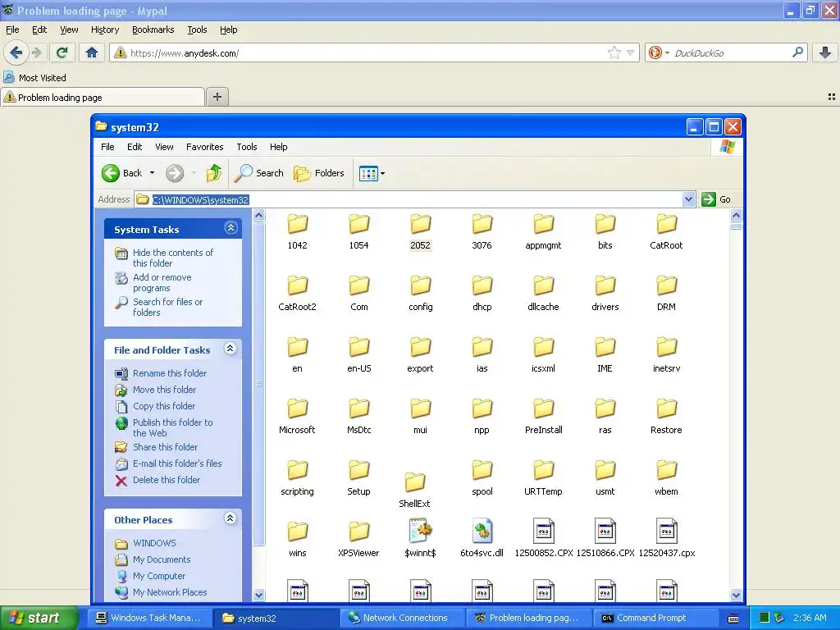Open the bookmark star dropdown arrow in Mypal
The width and height of the screenshot is (840, 630).
(631, 52)
